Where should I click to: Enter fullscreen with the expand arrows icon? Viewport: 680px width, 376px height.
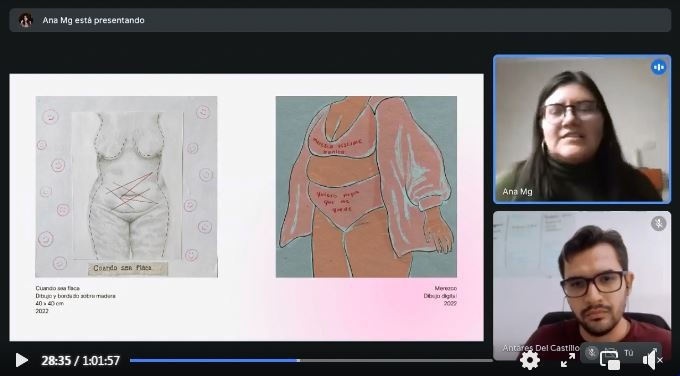567,360
